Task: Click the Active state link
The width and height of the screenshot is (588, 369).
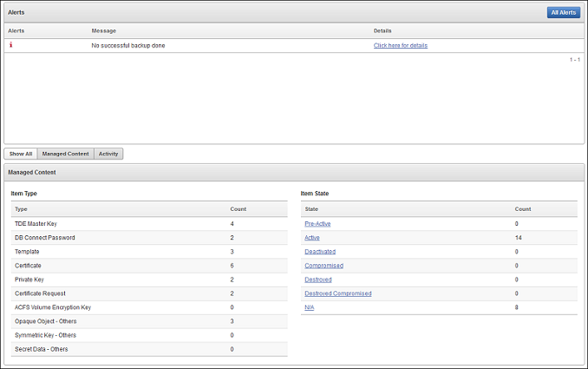Action: point(312,238)
